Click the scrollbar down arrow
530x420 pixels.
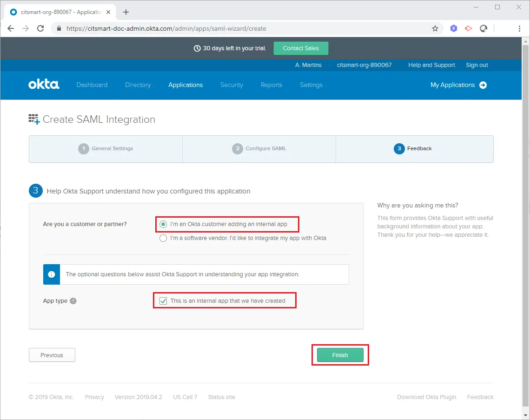click(x=525, y=415)
